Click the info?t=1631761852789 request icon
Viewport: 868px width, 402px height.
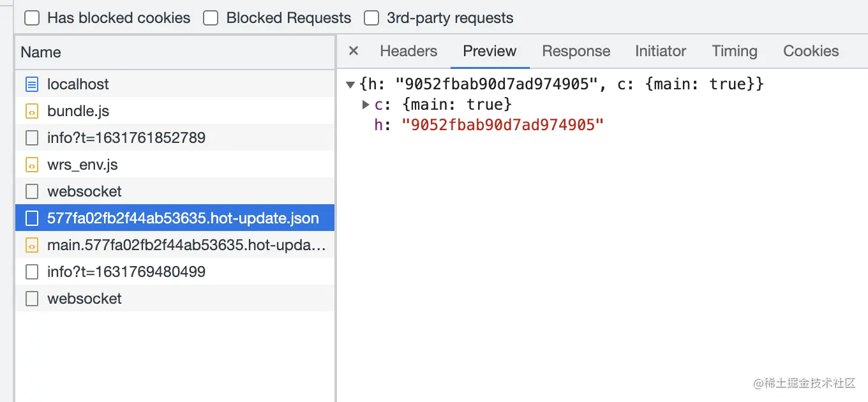point(32,138)
